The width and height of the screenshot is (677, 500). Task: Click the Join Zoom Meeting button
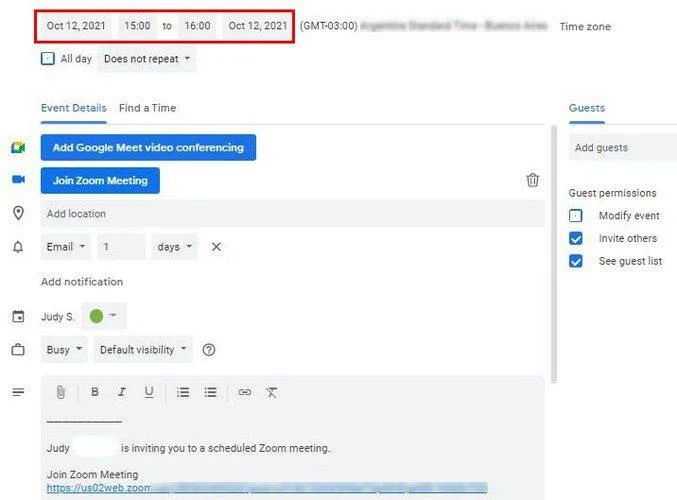tap(100, 180)
